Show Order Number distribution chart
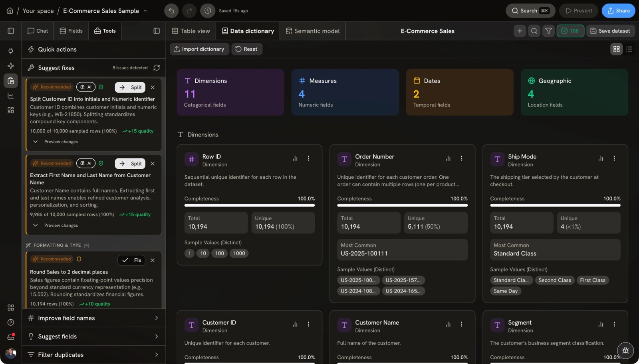Screen dimensions: 639x364 pyautogui.click(x=448, y=158)
